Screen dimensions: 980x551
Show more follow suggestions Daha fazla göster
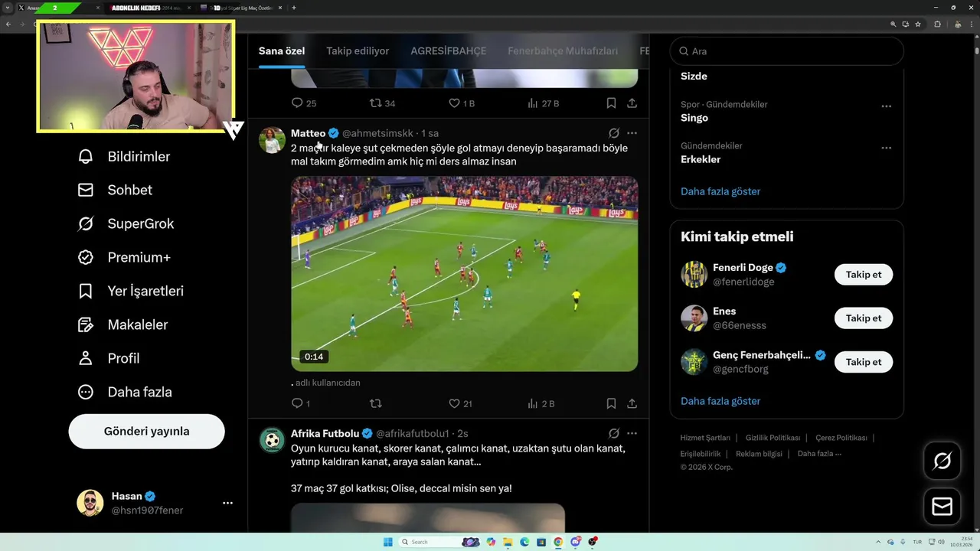[720, 401]
